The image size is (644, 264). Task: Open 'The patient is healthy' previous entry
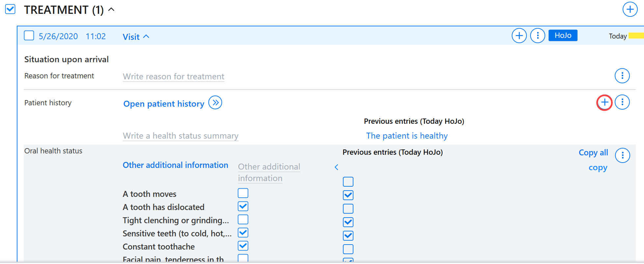pos(407,136)
